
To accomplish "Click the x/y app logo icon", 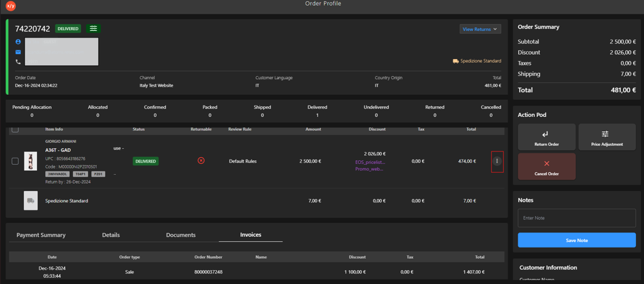I will tap(11, 6).
